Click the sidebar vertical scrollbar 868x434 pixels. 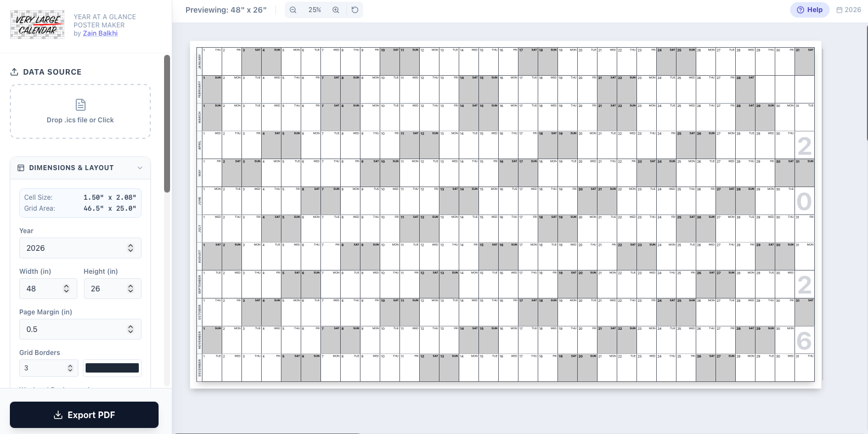click(167, 123)
